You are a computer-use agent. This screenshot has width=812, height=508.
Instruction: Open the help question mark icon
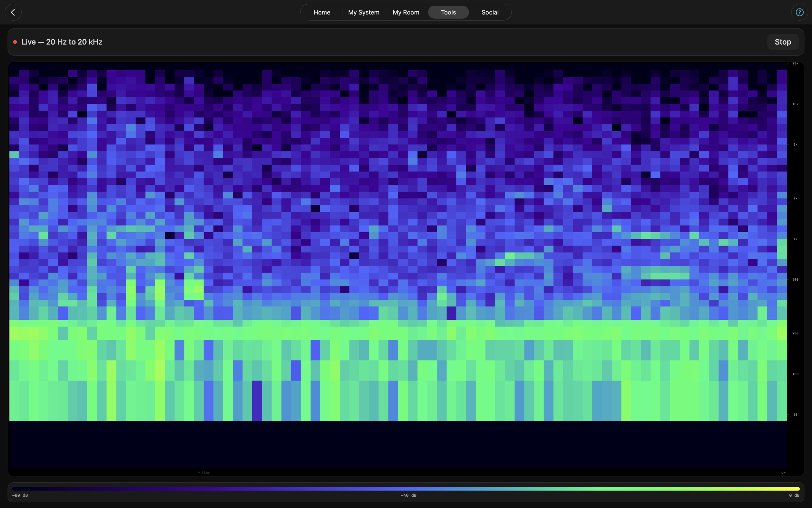[800, 12]
